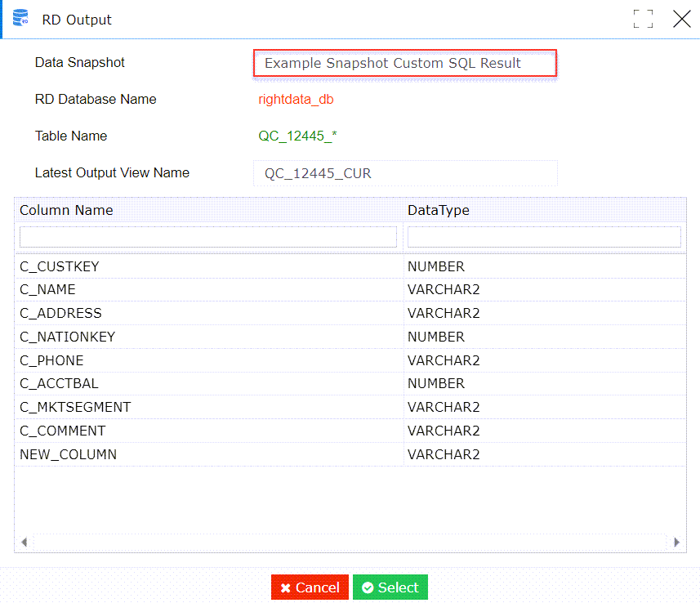Click the DataType filter box
Screen dimensions: 700x603
544,237
